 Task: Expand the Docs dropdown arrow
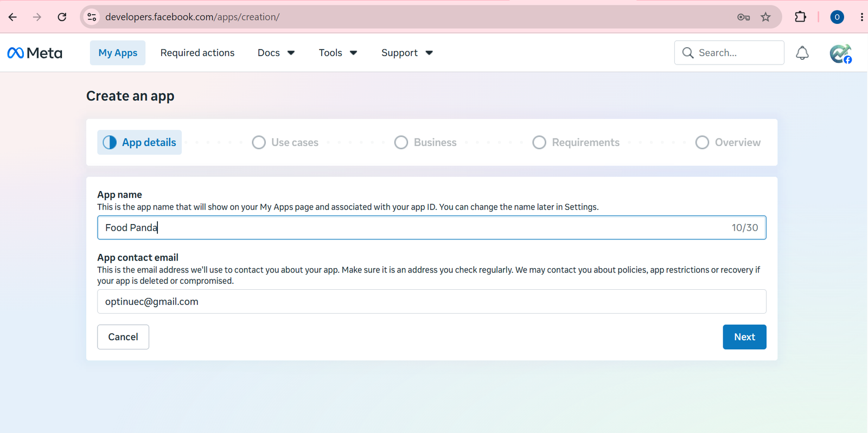291,53
